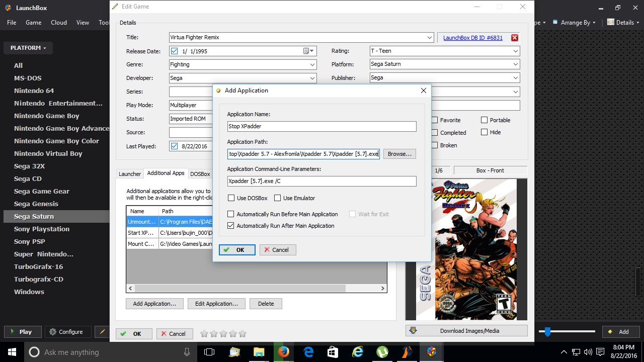The width and height of the screenshot is (644, 362).
Task: Open uTorrent from the taskbar
Action: (382, 352)
